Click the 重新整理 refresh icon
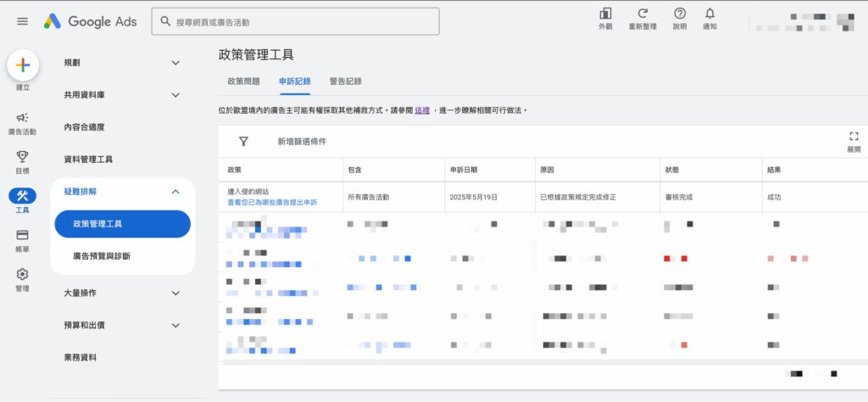Image resolution: width=868 pixels, height=402 pixels. 643,14
